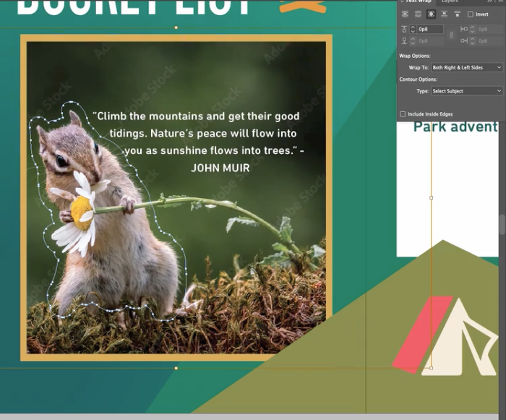
Task: Click the vertical scrollbar thumb
Action: click(502, 224)
